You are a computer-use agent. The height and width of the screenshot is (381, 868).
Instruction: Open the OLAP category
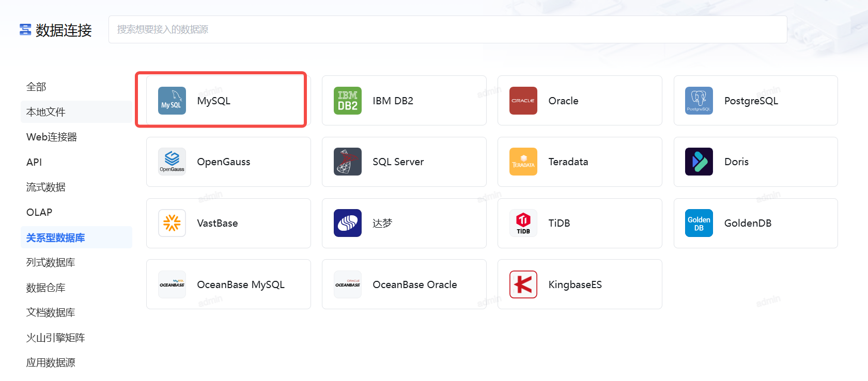(76, 212)
